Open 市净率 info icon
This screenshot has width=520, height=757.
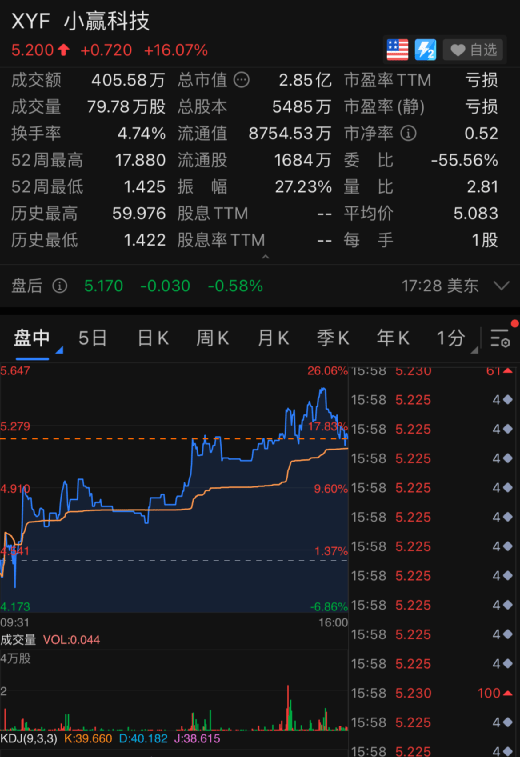point(408,133)
